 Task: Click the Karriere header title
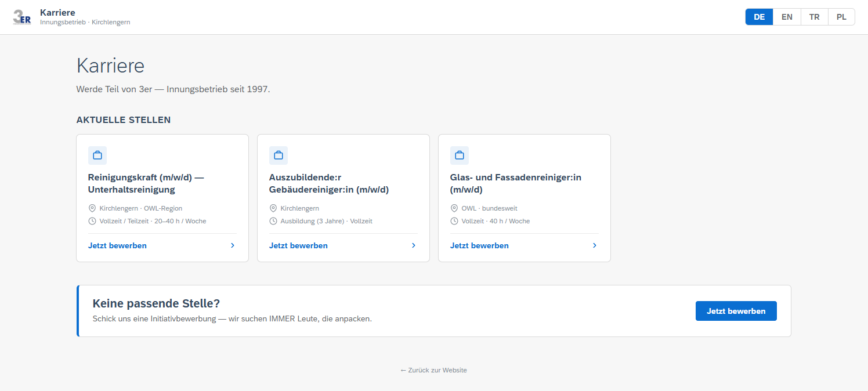57,12
